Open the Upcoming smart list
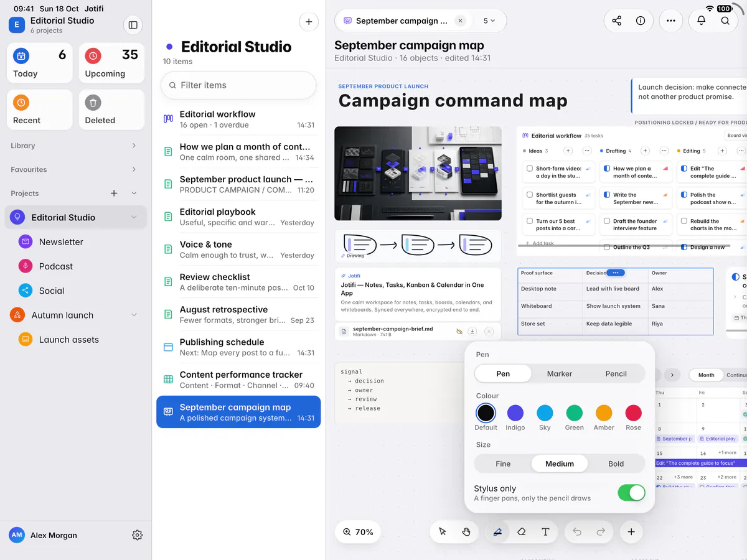 [x=112, y=63]
